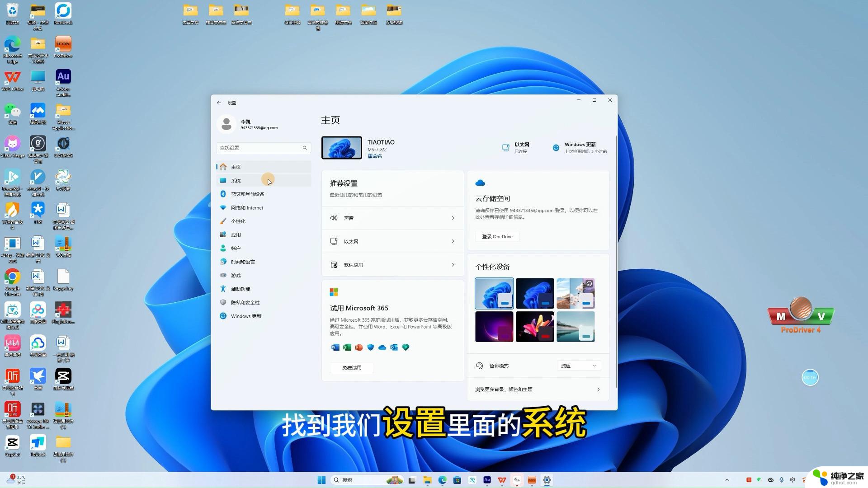Open 隐私和安全性 settings
The image size is (868, 488).
point(264,302)
